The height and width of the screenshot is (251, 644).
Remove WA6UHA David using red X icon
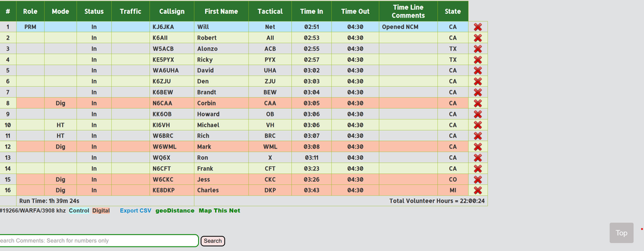tap(478, 70)
